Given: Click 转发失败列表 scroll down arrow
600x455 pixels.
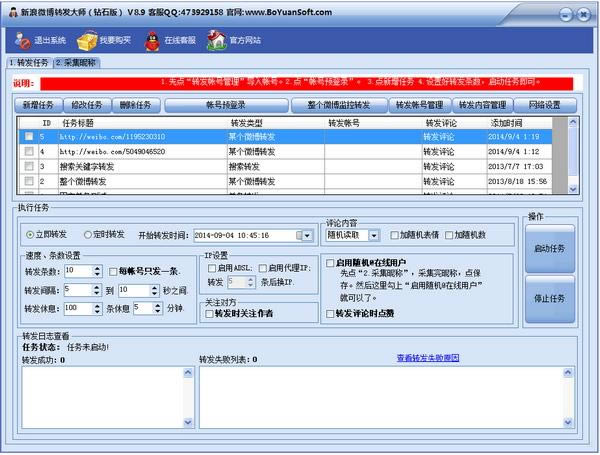Looking at the screenshot, I should point(568,422).
